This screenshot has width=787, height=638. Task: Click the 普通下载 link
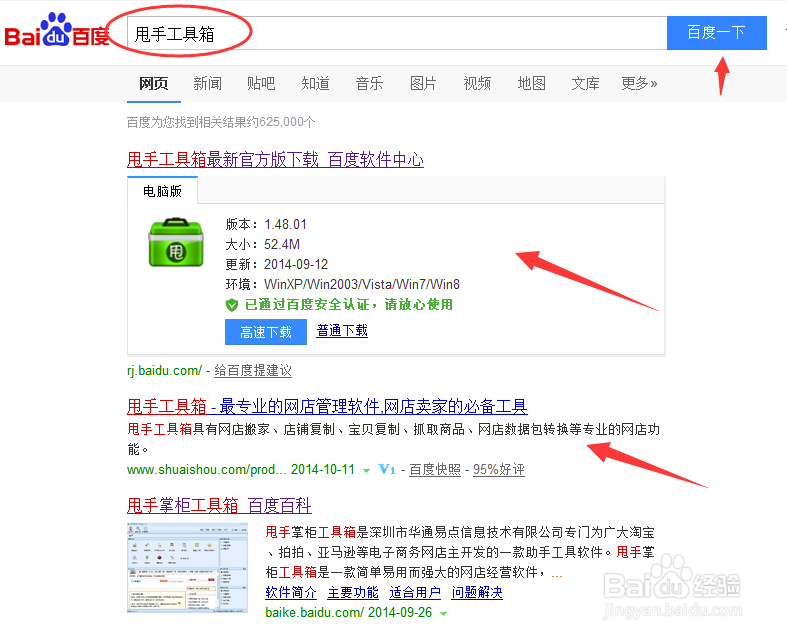pyautogui.click(x=342, y=331)
